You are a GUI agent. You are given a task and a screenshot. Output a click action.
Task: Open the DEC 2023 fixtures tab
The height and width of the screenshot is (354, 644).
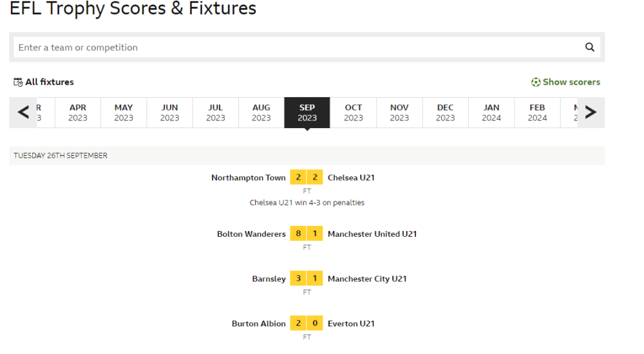pos(445,113)
